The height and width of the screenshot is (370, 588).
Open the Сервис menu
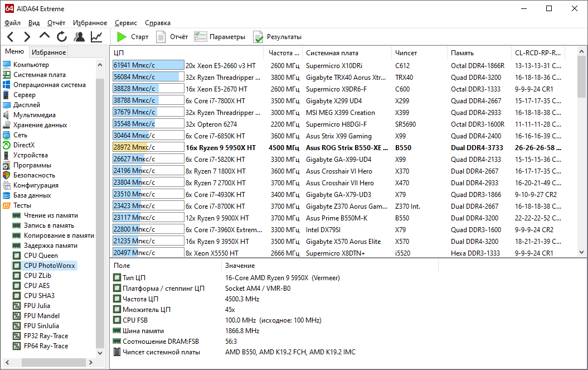pyautogui.click(x=126, y=23)
